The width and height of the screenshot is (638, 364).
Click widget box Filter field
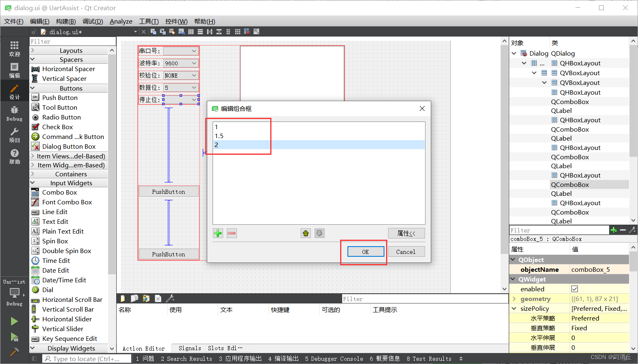(x=73, y=41)
